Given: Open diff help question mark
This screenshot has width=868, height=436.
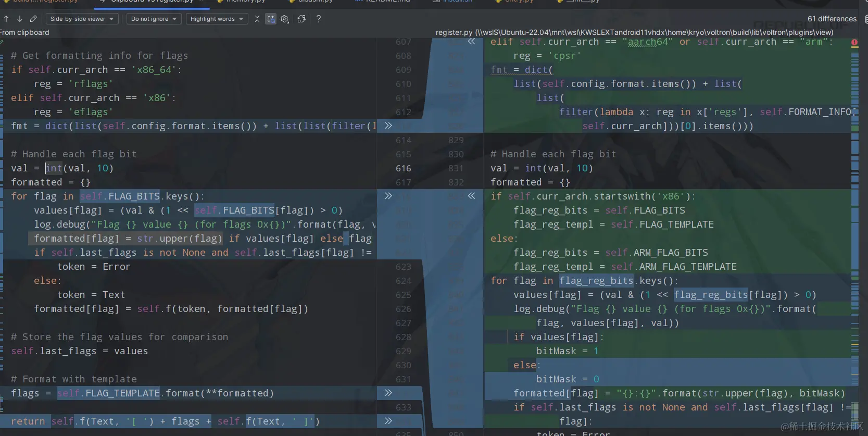Looking at the screenshot, I should coord(319,19).
